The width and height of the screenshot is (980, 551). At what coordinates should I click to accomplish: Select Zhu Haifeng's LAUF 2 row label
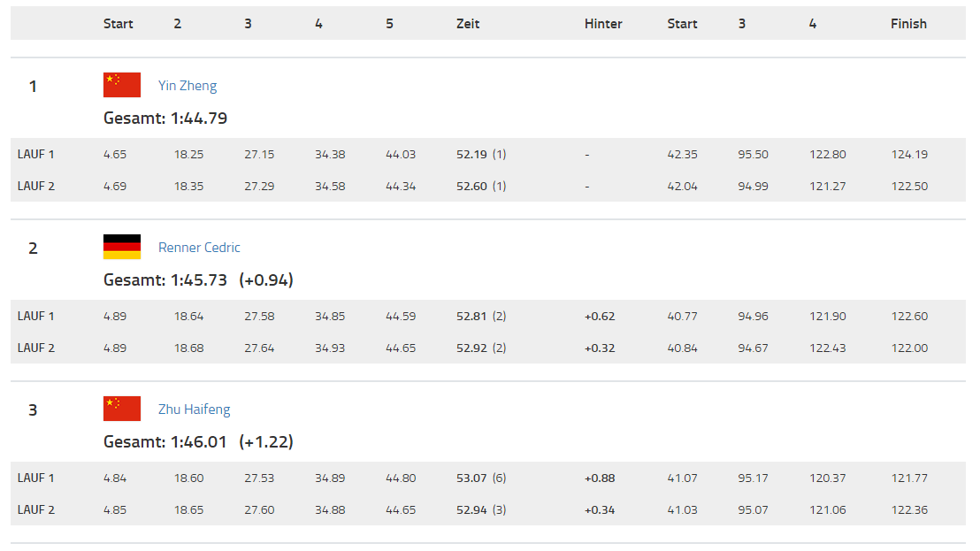coord(36,509)
